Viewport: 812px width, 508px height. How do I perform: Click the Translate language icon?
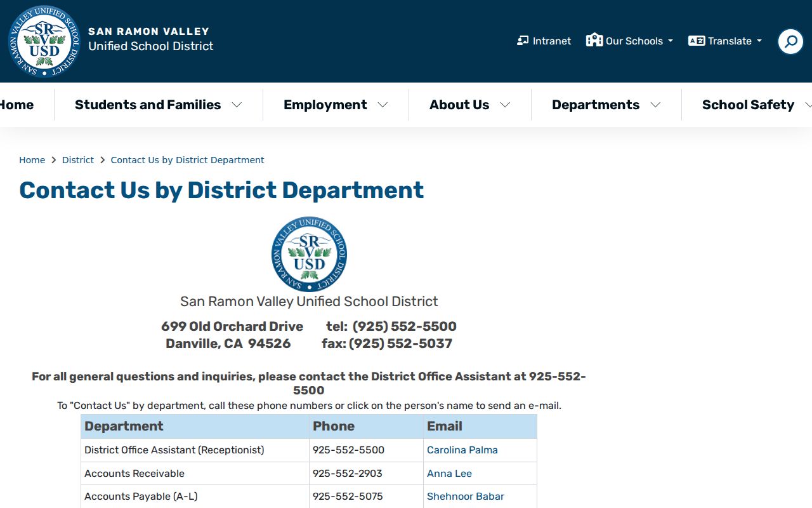pyautogui.click(x=697, y=41)
